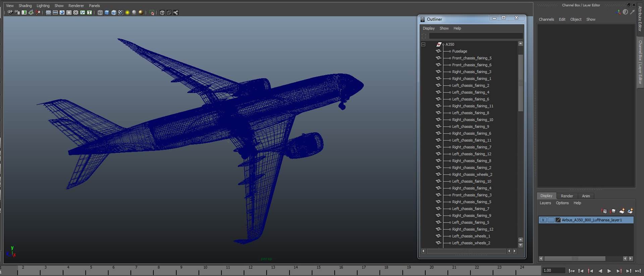The width and height of the screenshot is (644, 276).
Task: Click mesh icon beside Left_chassis_fairing_12
Action: click(438, 154)
